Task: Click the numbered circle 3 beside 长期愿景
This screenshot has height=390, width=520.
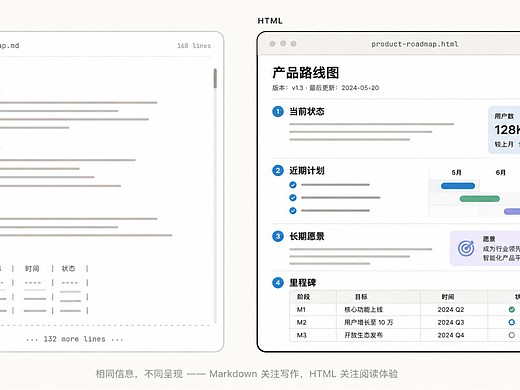Action: [x=278, y=236]
